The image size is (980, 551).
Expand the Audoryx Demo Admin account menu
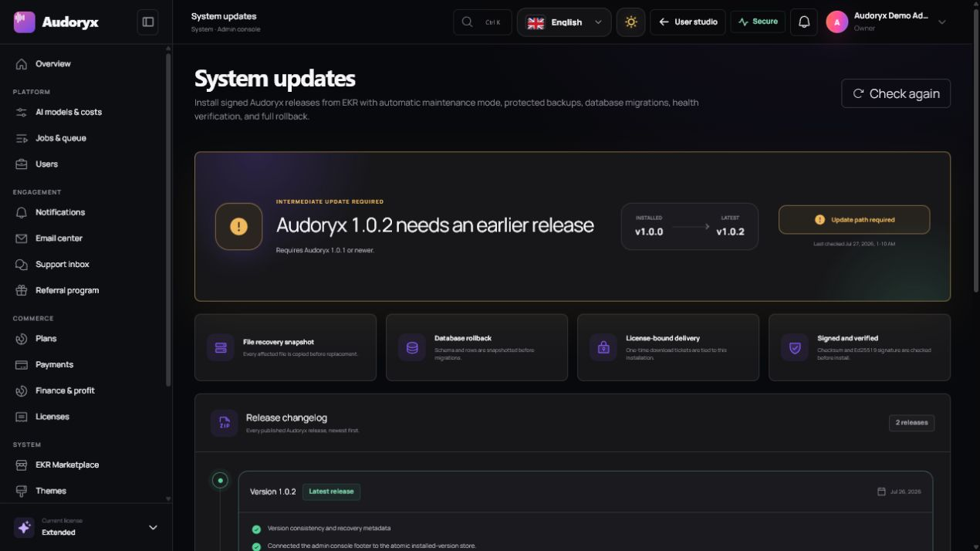click(887, 22)
